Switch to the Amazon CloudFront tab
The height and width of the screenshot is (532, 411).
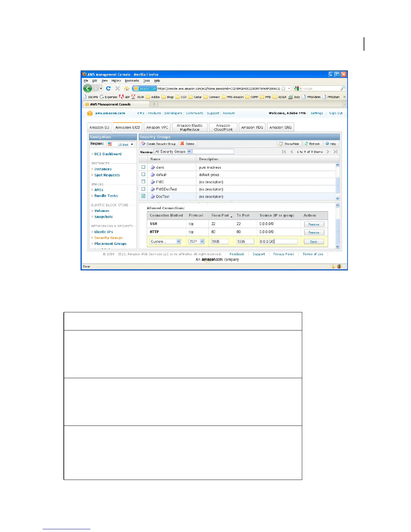click(x=223, y=127)
